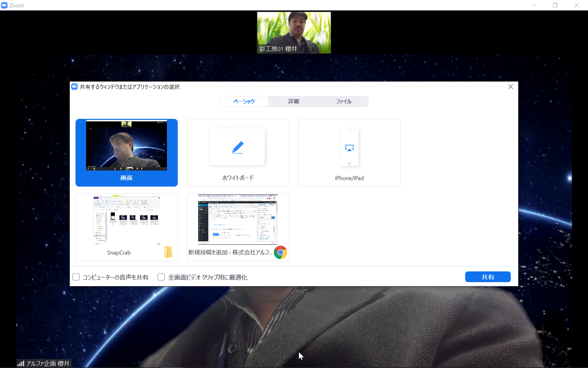Image resolution: width=588 pixels, height=368 pixels.
Task: Open the 詳細 tab
Action: (x=294, y=102)
